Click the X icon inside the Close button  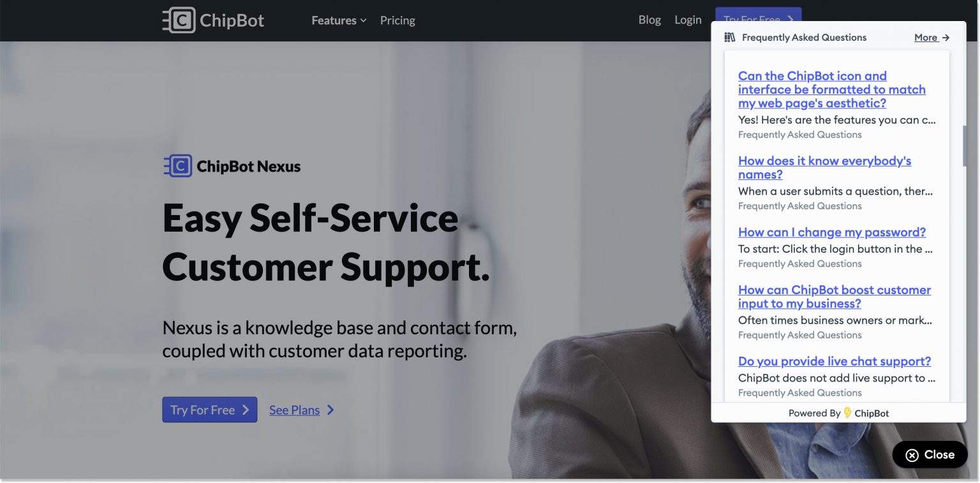[x=912, y=454]
